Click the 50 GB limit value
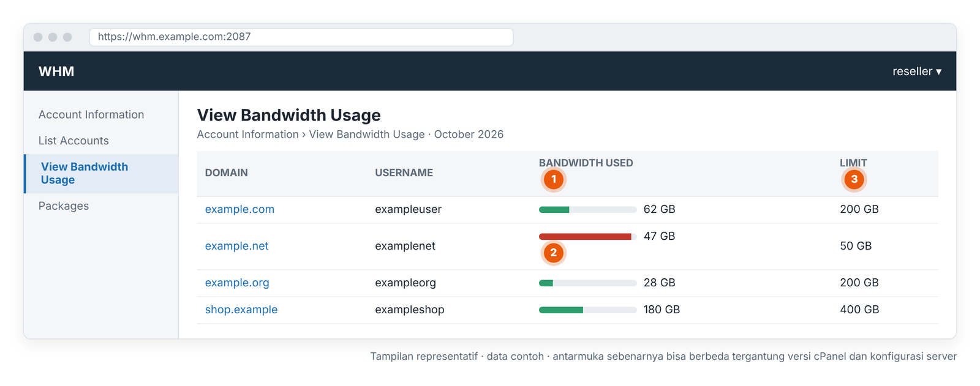Screen dimensions: 980x386 [x=856, y=246]
